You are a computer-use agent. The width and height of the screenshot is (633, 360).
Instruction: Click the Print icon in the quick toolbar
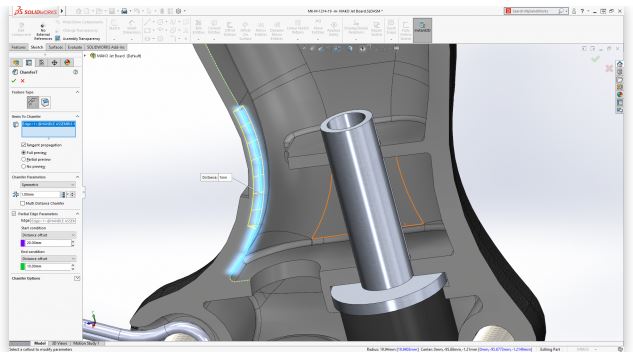[x=124, y=11]
